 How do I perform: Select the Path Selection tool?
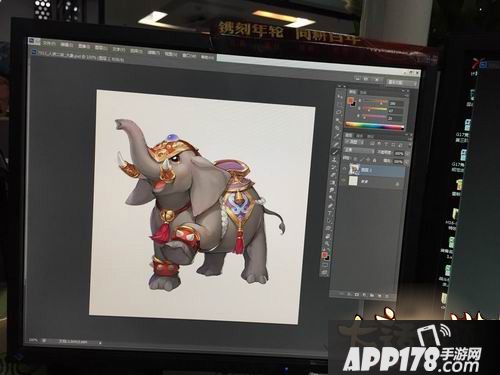tap(329, 220)
